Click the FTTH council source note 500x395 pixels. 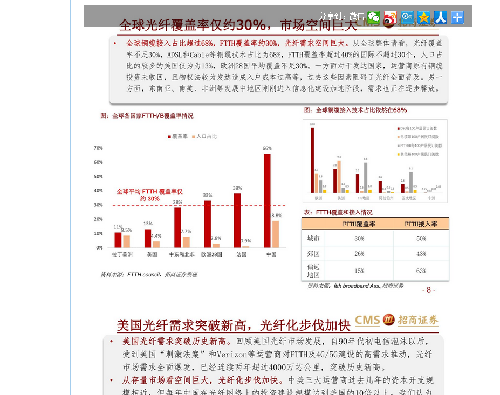pyautogui.click(x=149, y=274)
